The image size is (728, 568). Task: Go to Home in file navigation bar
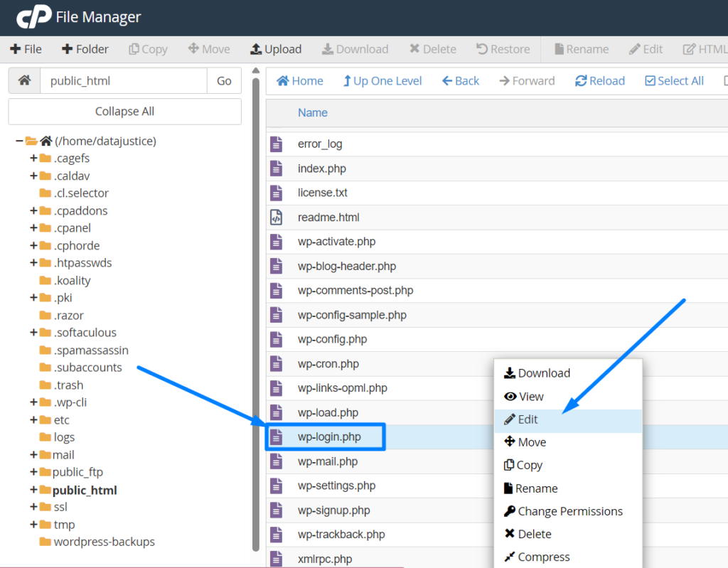click(299, 81)
